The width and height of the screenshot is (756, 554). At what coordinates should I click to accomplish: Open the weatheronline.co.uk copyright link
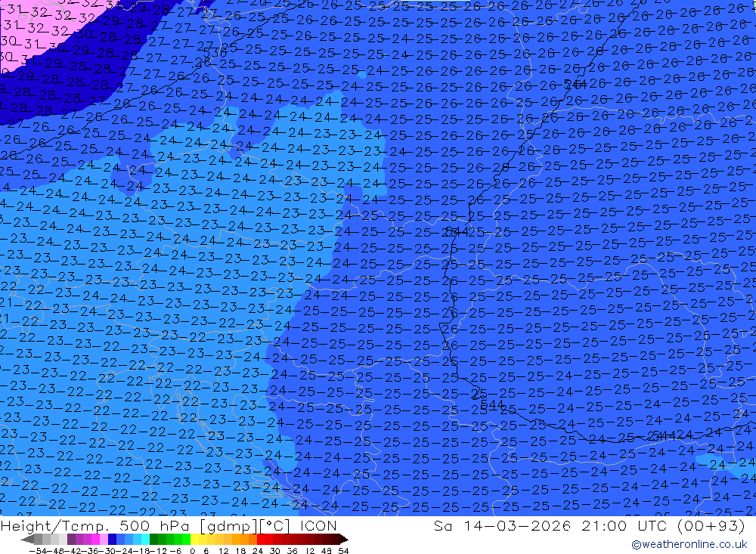pyautogui.click(x=689, y=544)
